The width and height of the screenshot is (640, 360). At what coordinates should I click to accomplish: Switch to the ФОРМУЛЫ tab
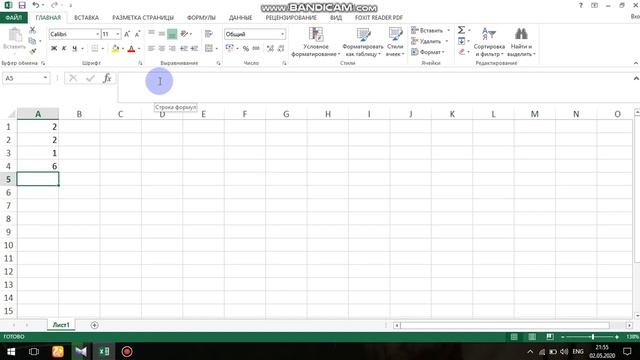click(201, 18)
